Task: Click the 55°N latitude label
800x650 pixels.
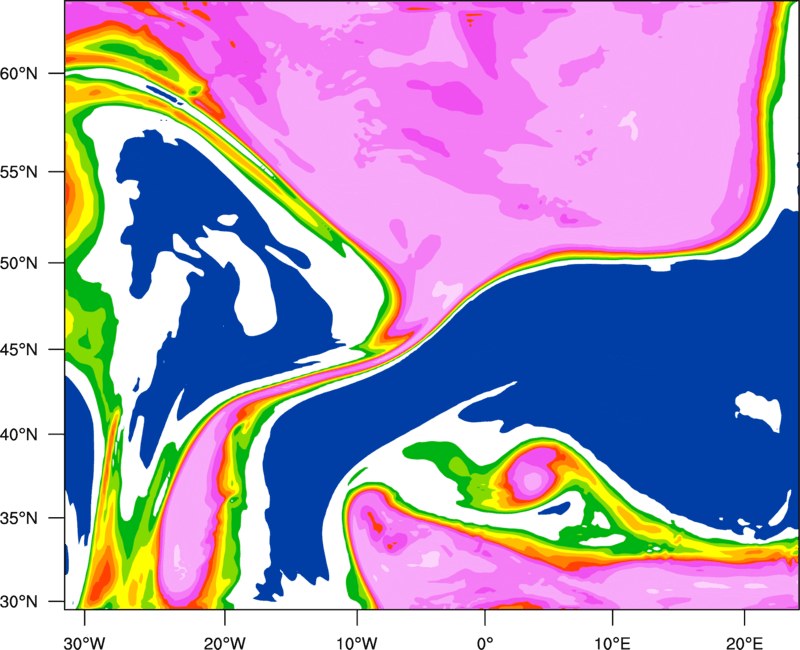Action: point(19,172)
